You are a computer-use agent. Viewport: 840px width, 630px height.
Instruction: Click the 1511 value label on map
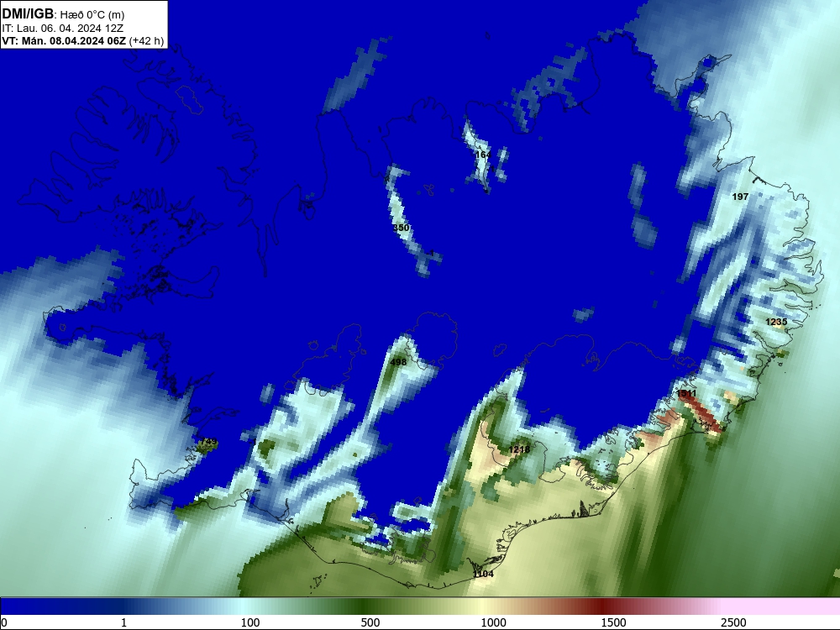coord(686,393)
